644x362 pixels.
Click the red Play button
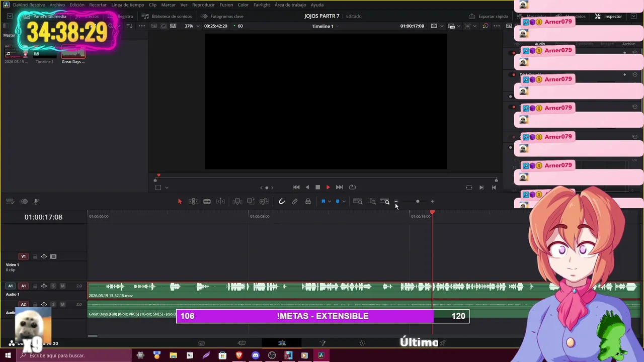pos(328,188)
